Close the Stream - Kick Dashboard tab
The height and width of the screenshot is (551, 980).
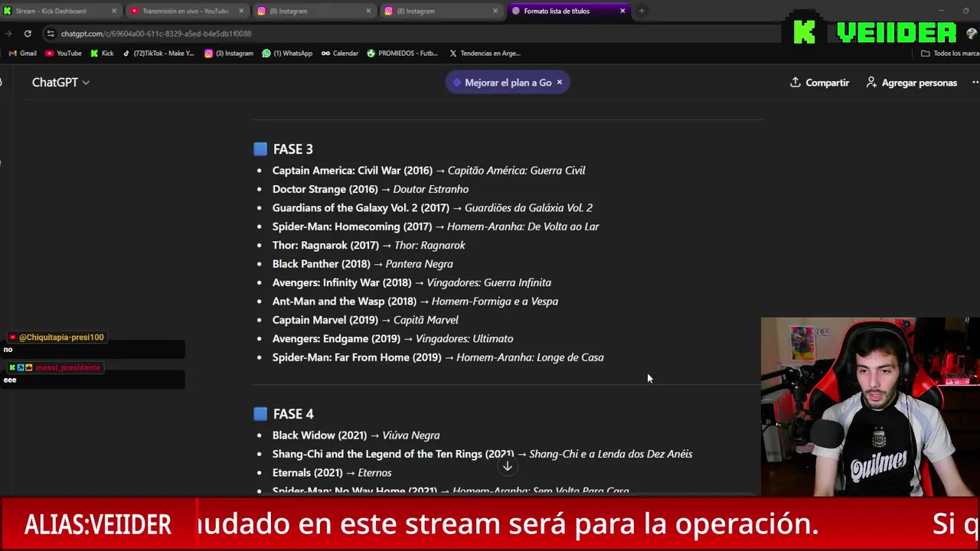coord(114,11)
